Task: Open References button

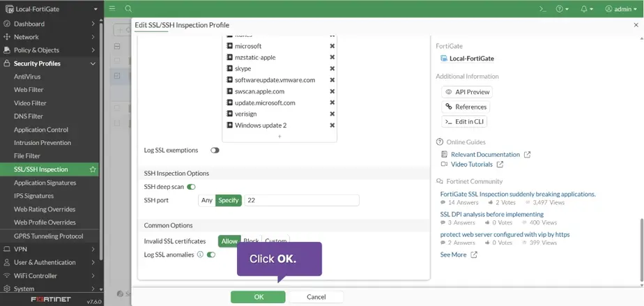Action: 466,107
